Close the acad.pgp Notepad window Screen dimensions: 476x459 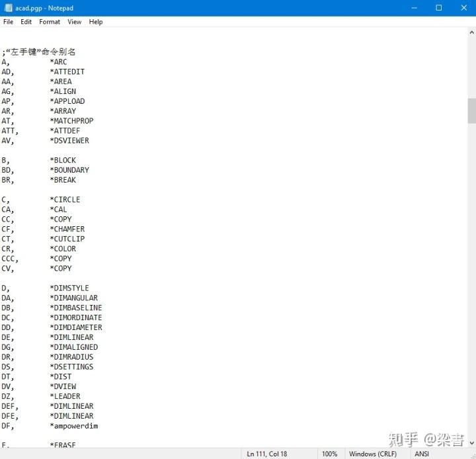[x=463, y=8]
